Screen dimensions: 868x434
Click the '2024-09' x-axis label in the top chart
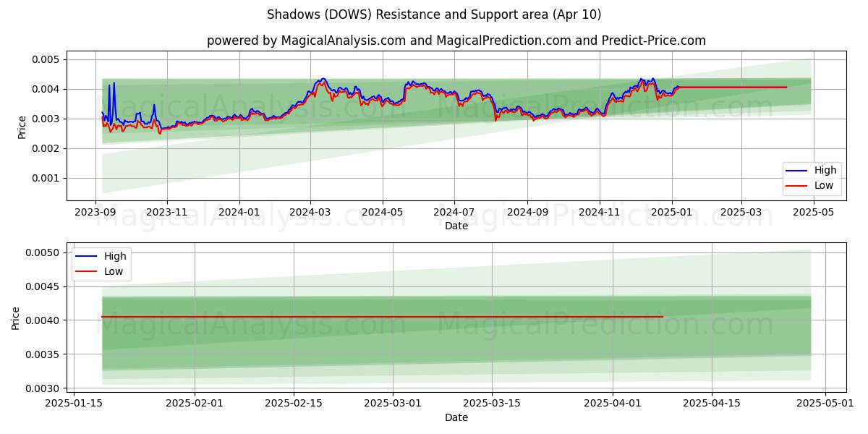click(527, 213)
